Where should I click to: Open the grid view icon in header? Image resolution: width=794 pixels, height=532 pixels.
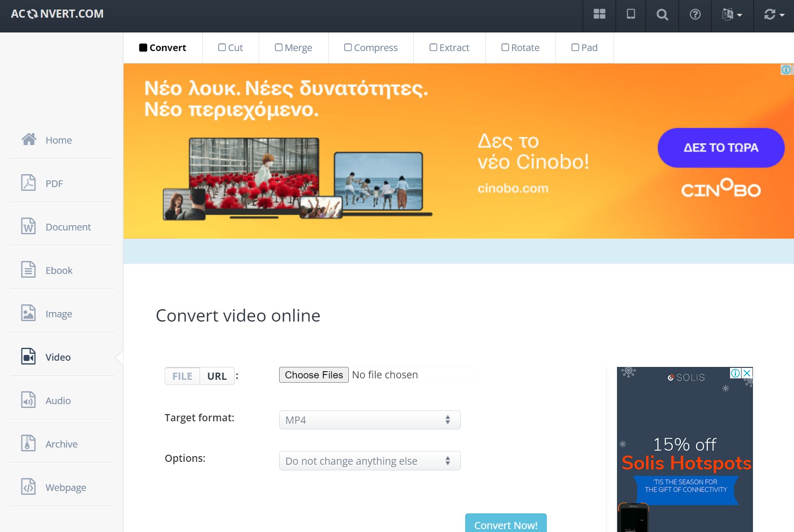(599, 14)
